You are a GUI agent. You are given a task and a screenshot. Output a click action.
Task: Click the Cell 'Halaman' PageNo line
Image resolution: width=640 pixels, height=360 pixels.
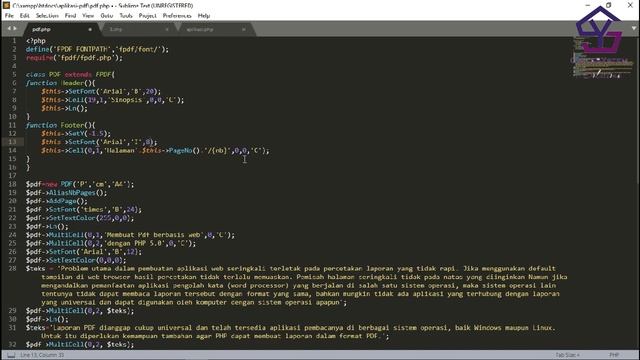[155, 151]
